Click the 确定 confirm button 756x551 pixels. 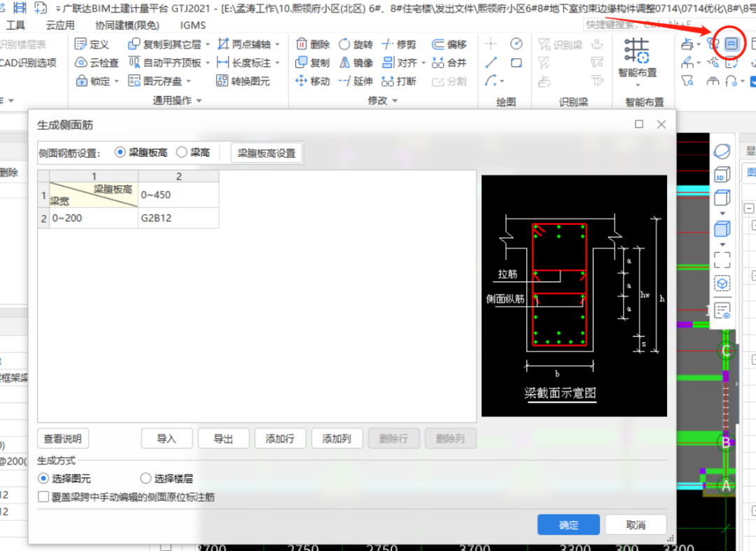click(x=568, y=525)
